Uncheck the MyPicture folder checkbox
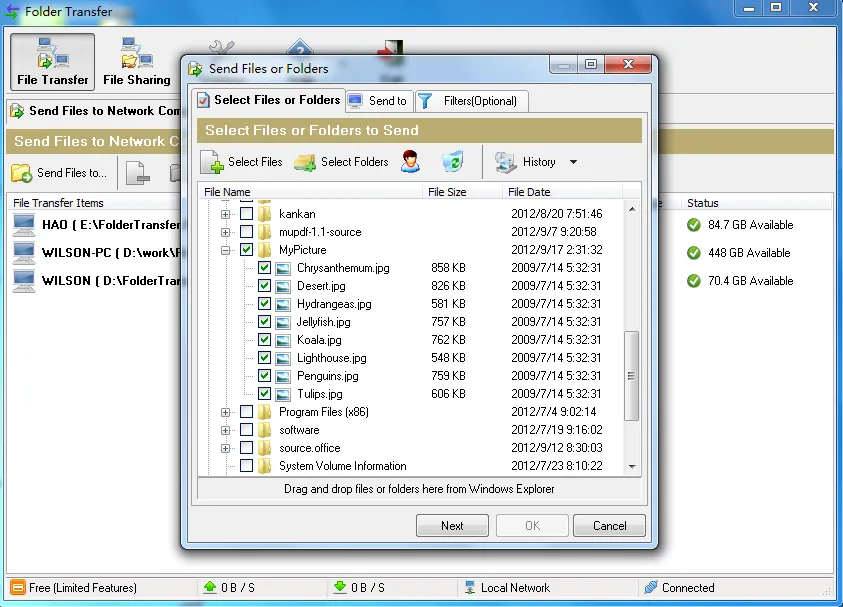The width and height of the screenshot is (843, 607). coord(246,250)
